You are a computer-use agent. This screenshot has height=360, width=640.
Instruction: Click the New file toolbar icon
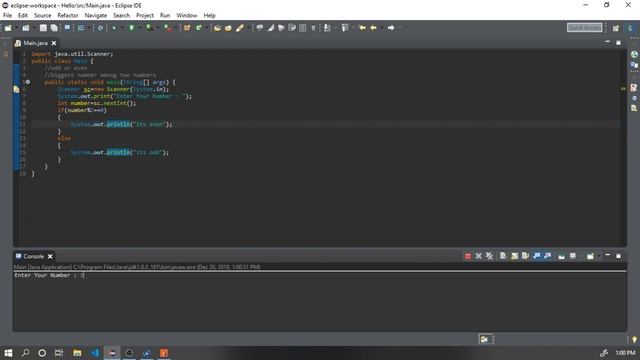click(8, 28)
